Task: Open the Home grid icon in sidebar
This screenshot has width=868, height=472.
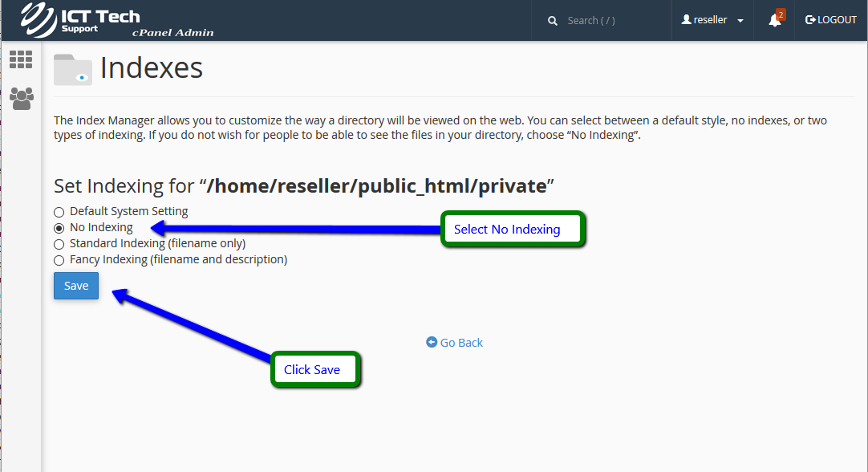Action: 21,59
